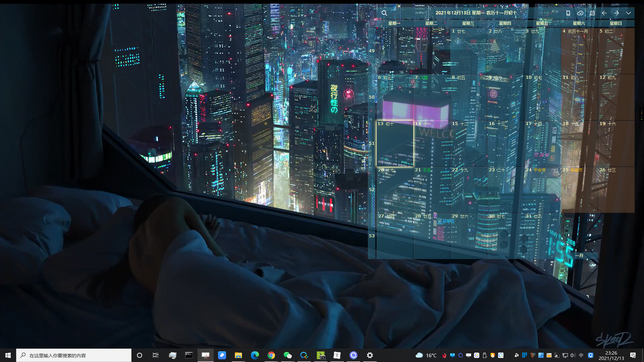Launch Microsoft Edge from the taskbar
The width and height of the screenshot is (644, 362).
[x=255, y=355]
